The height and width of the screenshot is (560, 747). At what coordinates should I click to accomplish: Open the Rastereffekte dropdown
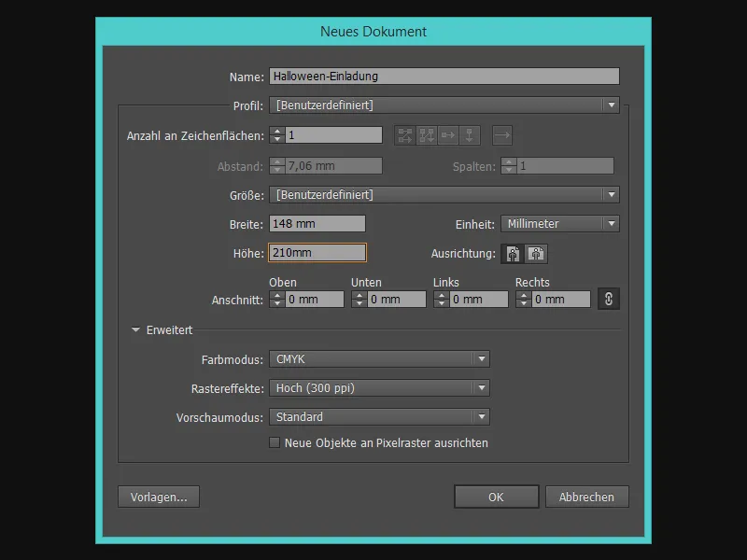click(x=379, y=388)
